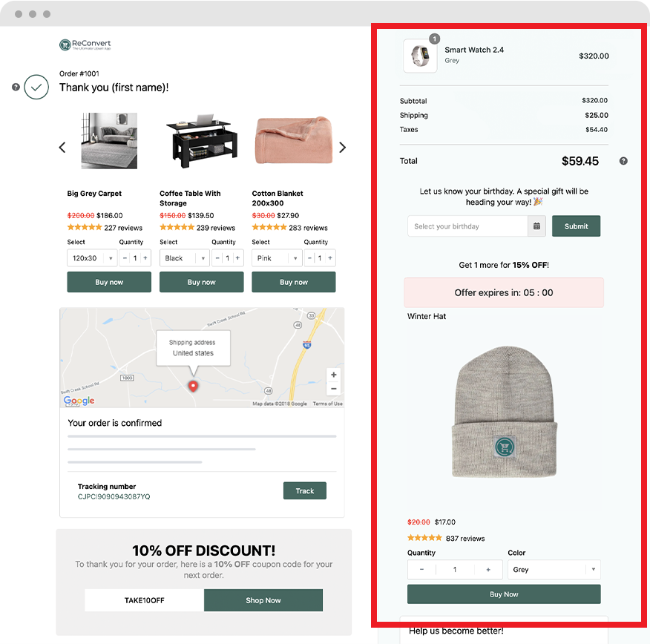
Task: Click the Order #1001 text
Action: (79, 73)
